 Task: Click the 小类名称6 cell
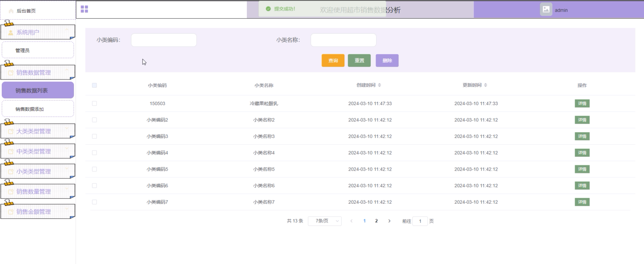264,185
